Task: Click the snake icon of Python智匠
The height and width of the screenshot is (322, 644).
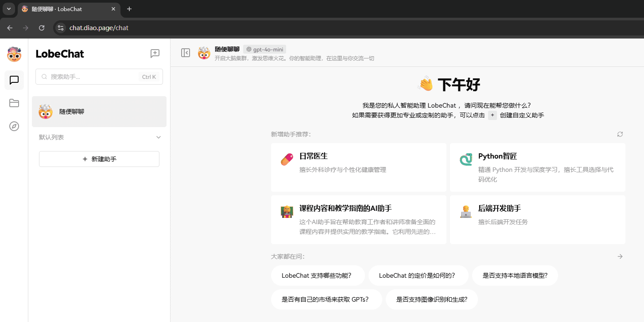Action: click(466, 159)
